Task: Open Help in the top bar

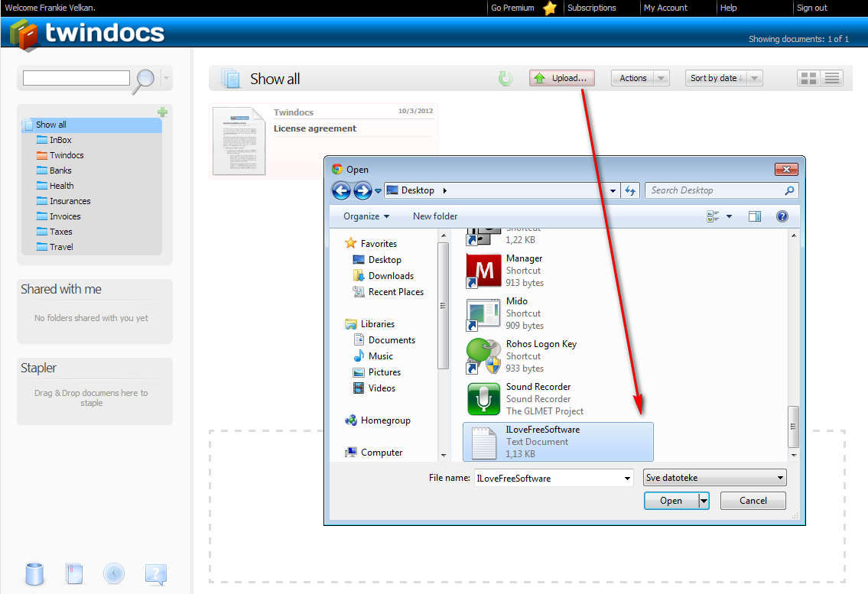Action: (x=729, y=8)
